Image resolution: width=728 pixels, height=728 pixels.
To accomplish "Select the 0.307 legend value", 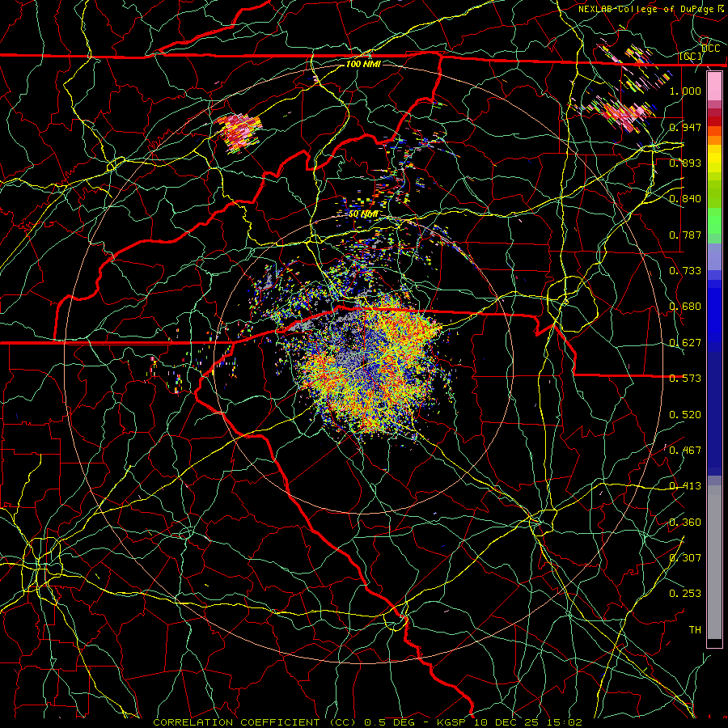I will click(685, 558).
